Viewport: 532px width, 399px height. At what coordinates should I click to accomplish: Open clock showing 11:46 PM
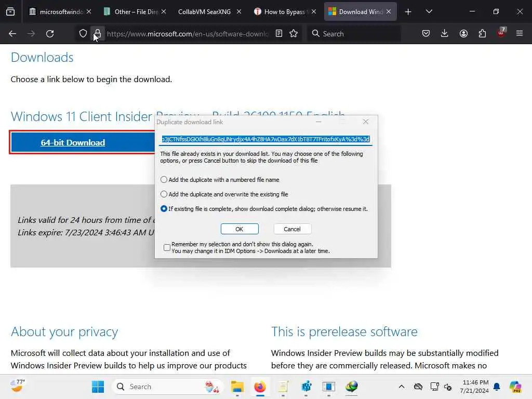coord(474,387)
